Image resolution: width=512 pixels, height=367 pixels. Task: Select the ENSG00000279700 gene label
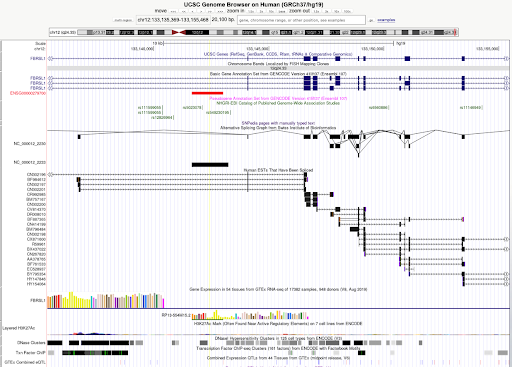click(x=28, y=93)
